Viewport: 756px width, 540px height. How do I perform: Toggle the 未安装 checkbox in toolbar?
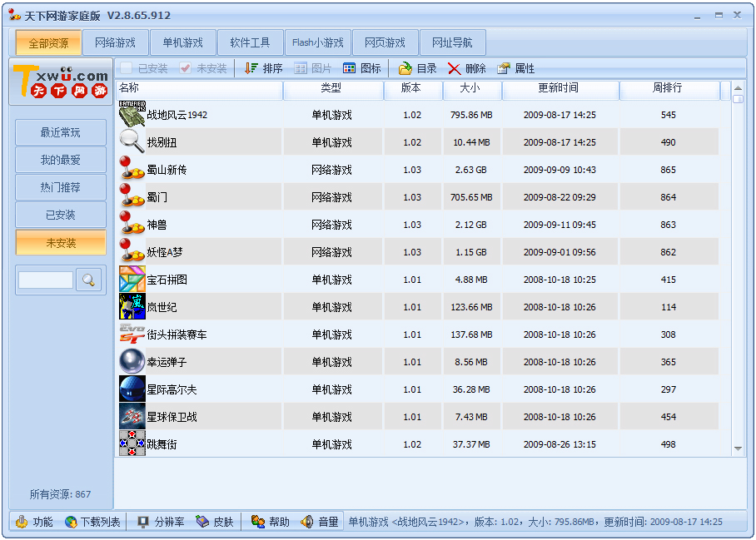pos(186,68)
